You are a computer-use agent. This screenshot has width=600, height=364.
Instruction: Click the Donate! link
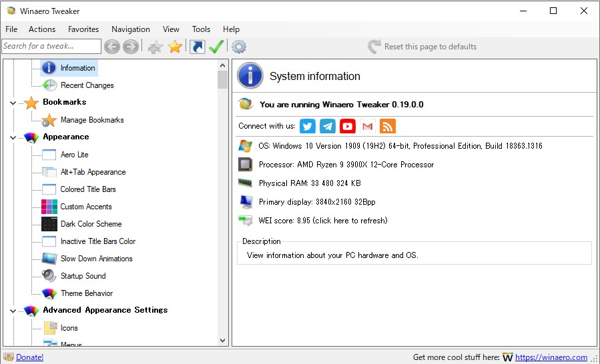(30, 357)
